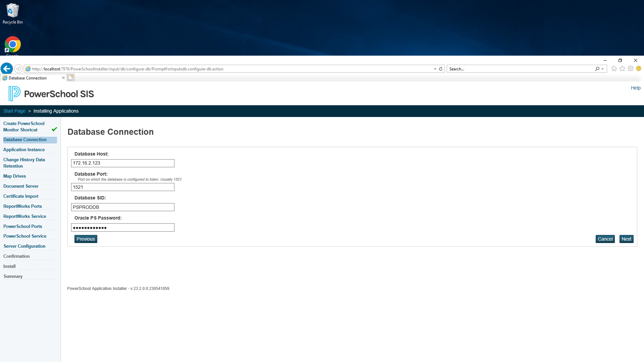Click the browser Forward arrow button
This screenshot has height=362, width=644.
pyautogui.click(x=18, y=69)
